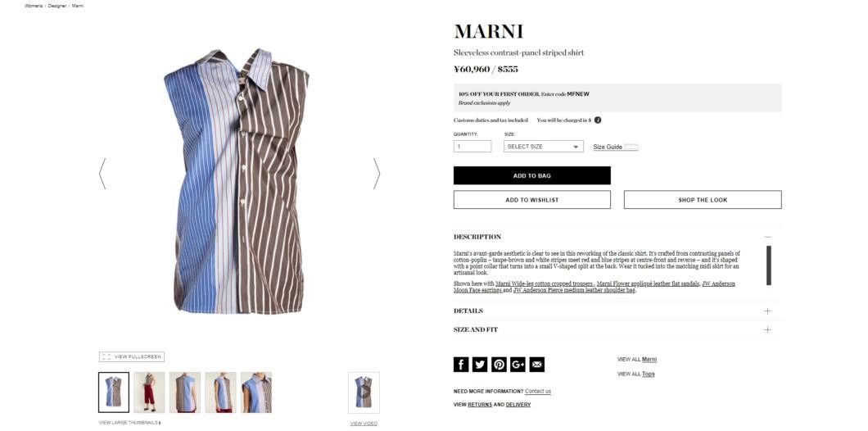Open the Size Guide link

(x=608, y=147)
